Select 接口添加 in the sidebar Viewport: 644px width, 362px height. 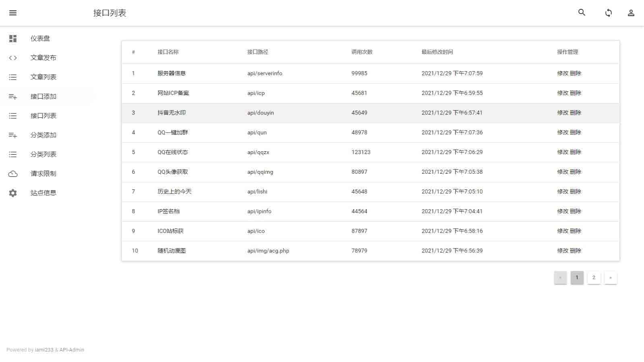(43, 97)
